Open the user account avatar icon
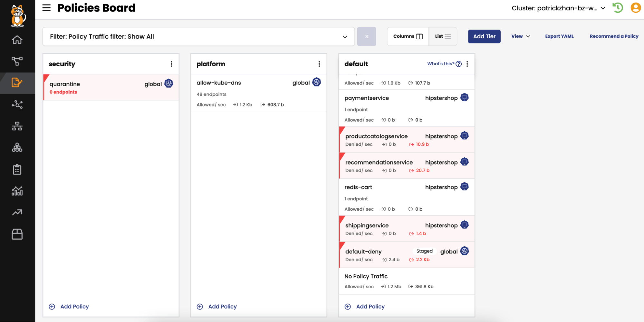The width and height of the screenshot is (644, 322). click(x=635, y=8)
